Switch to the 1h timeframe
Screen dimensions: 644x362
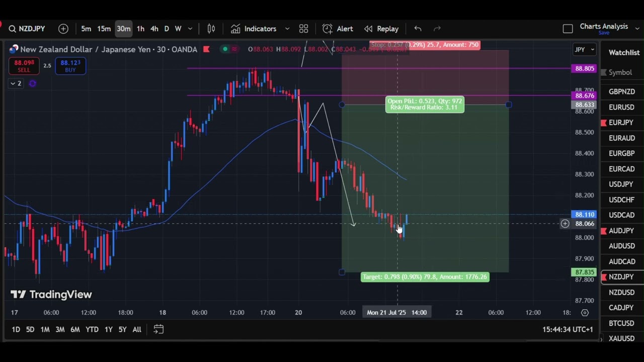[140, 29]
